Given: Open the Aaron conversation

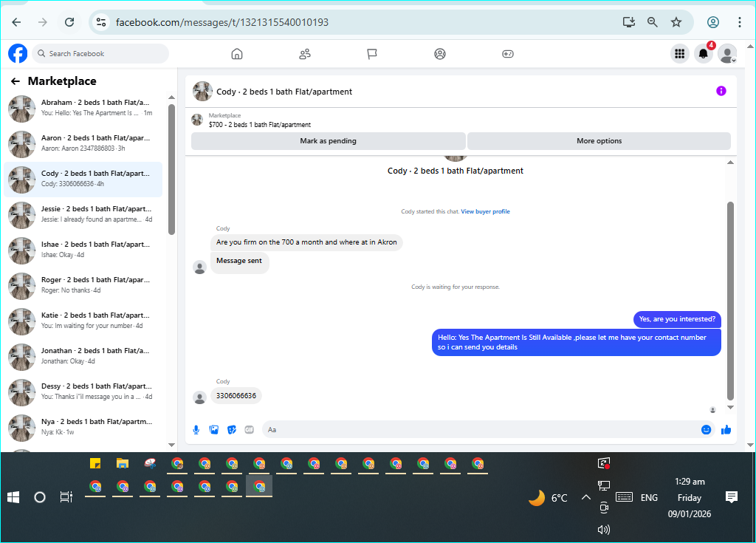Looking at the screenshot, I should [83, 144].
